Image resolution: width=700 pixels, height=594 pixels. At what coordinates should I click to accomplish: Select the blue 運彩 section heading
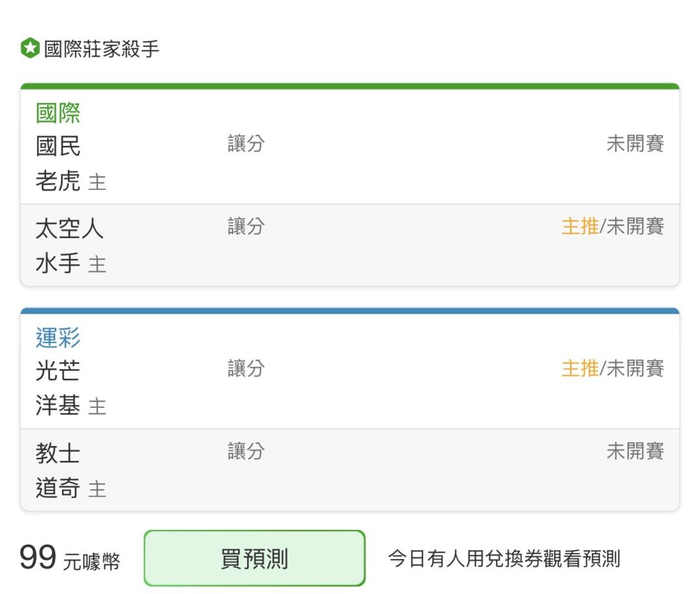point(58,338)
